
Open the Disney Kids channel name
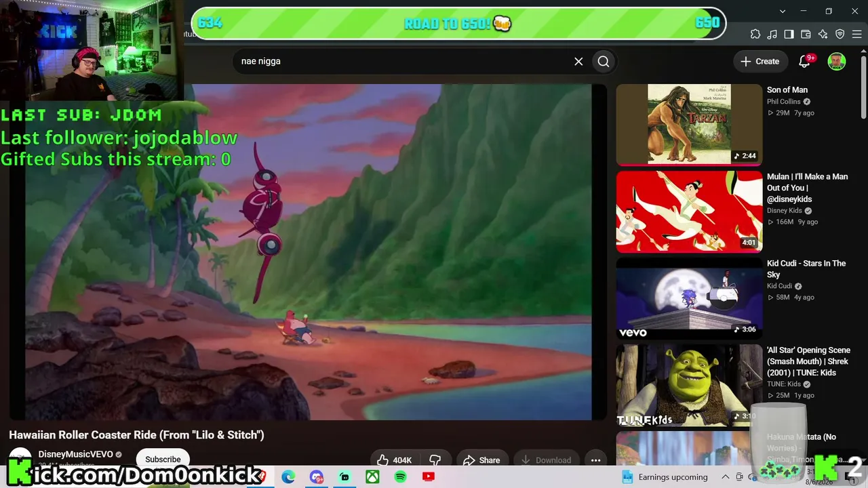click(785, 211)
